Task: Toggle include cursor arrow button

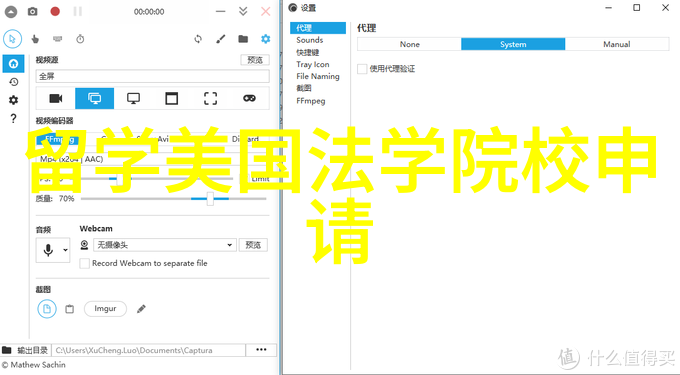Action: click(13, 39)
